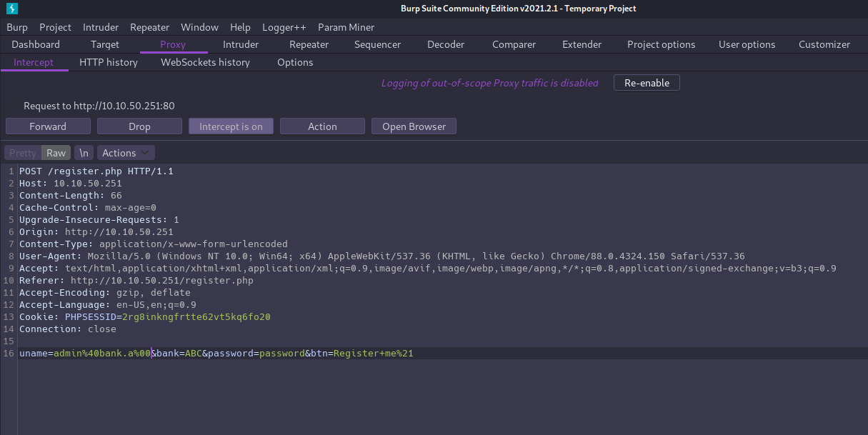Open the WebSockets history sub-tab

(x=205, y=62)
